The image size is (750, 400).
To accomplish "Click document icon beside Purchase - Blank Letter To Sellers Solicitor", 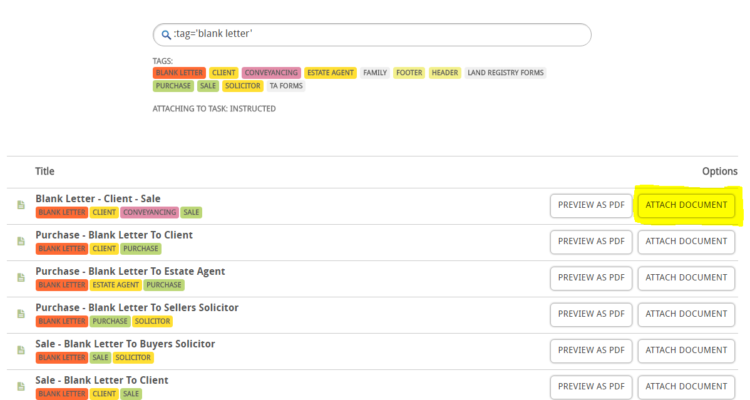I will (21, 314).
